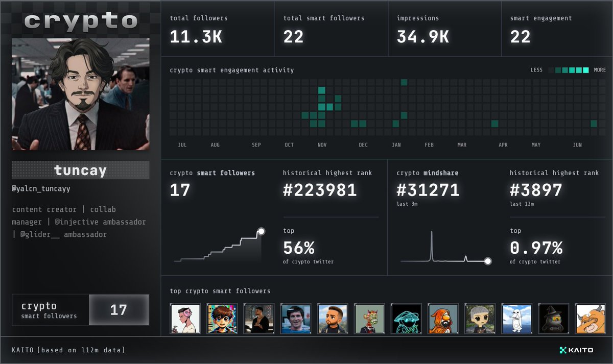Click the APR month label on heatmap

tap(503, 145)
